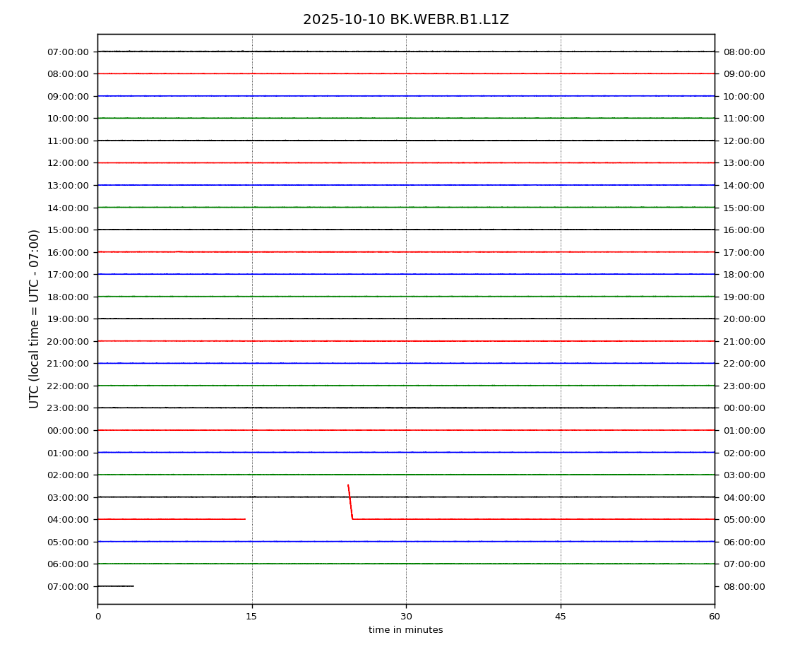Screen dimensions: 812x671
Task: Click the vertical UTC local time axis label
Action: pyautogui.click(x=35, y=319)
